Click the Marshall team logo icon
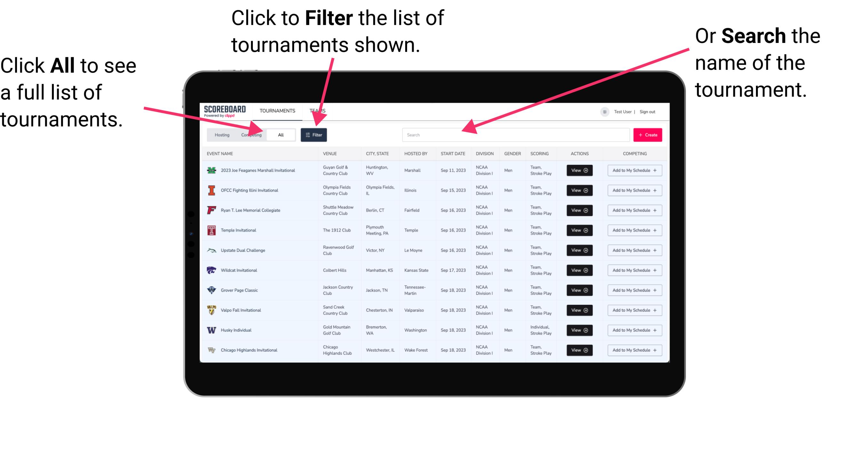The width and height of the screenshot is (868, 467). 210,170
